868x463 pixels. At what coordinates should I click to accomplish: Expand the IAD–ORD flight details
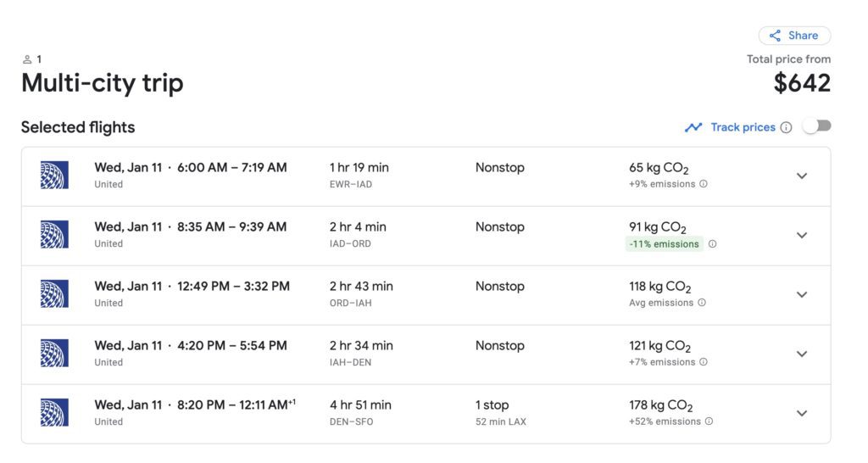tap(801, 236)
